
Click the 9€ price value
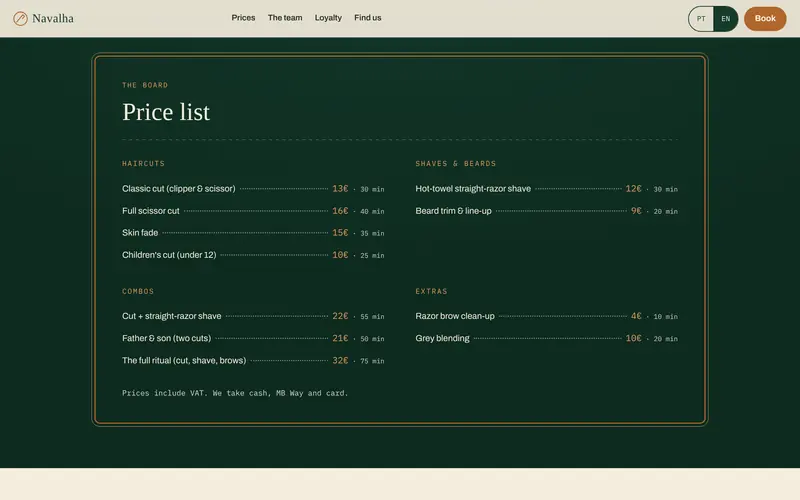coord(636,211)
